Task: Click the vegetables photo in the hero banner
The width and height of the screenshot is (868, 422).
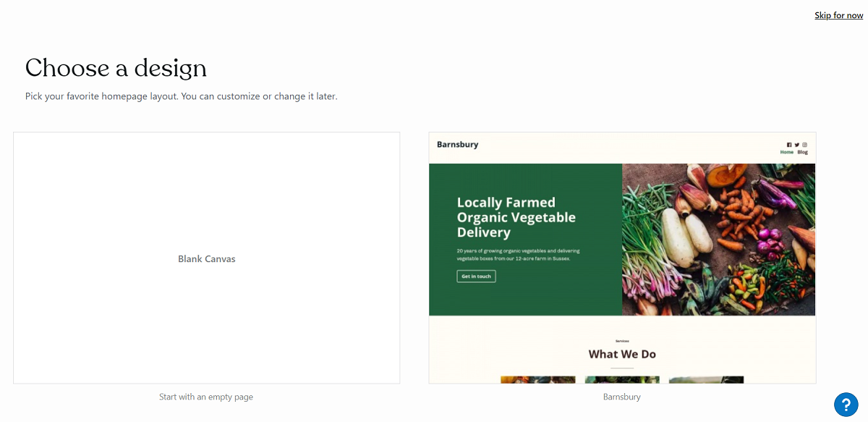Action: [718, 239]
